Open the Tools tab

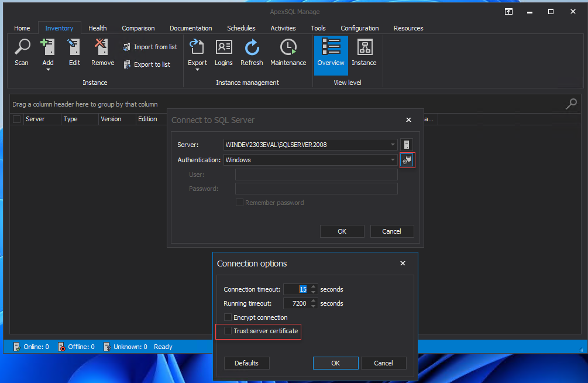click(x=318, y=28)
